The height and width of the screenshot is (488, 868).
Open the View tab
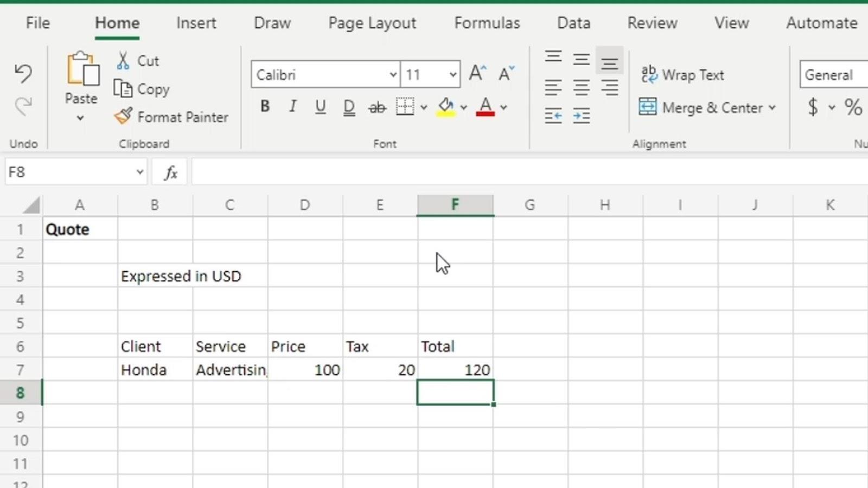(731, 23)
